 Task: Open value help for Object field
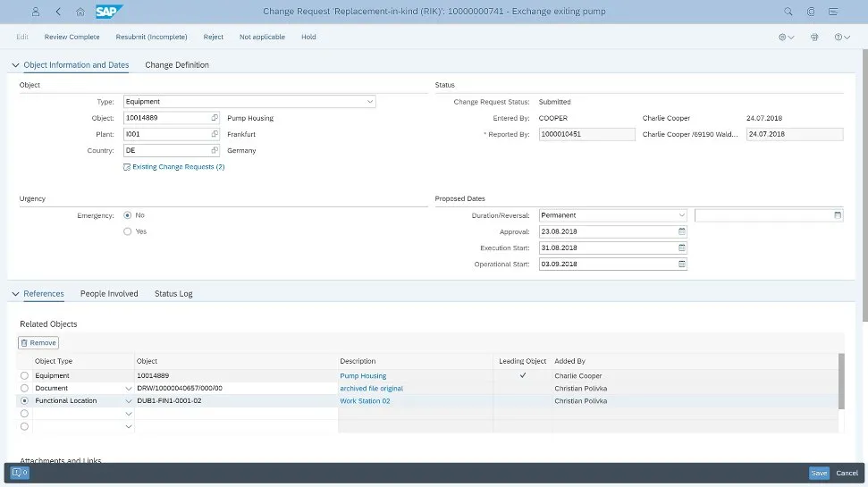[x=215, y=118]
